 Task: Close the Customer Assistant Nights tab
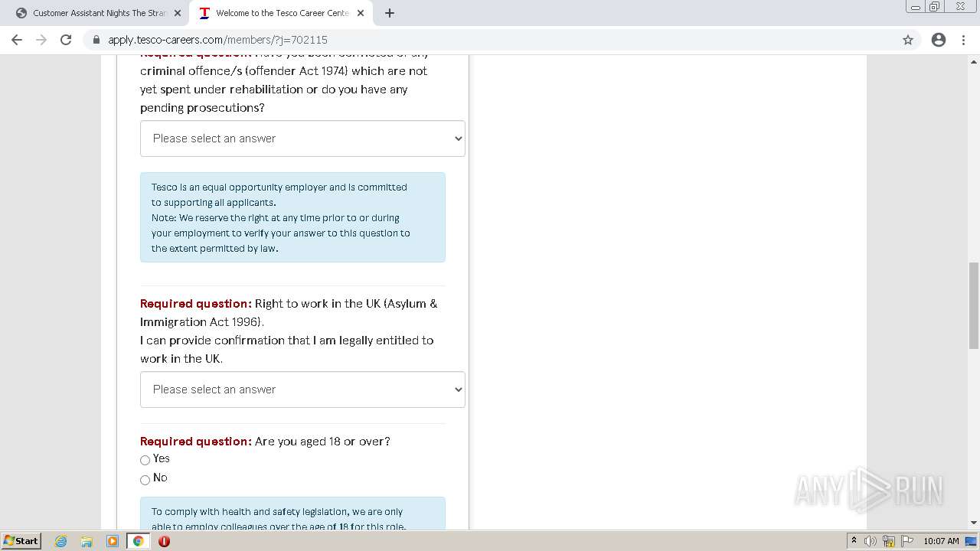click(178, 13)
